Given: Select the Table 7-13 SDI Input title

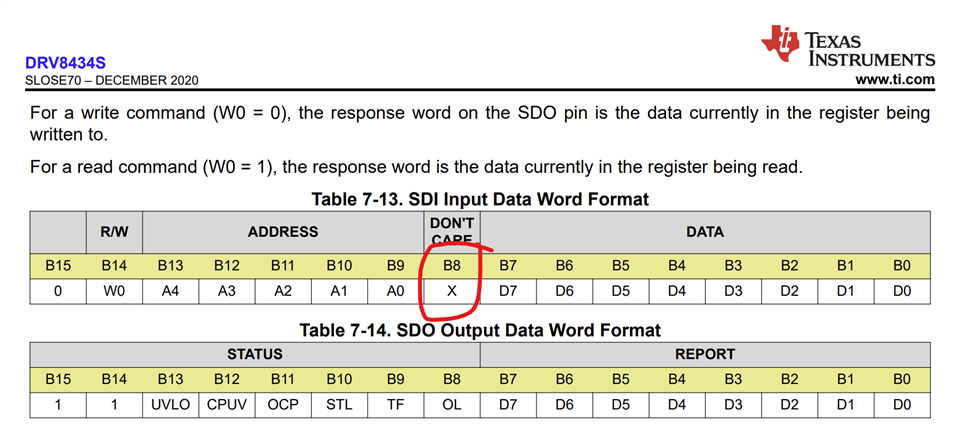Looking at the screenshot, I should click(480, 199).
